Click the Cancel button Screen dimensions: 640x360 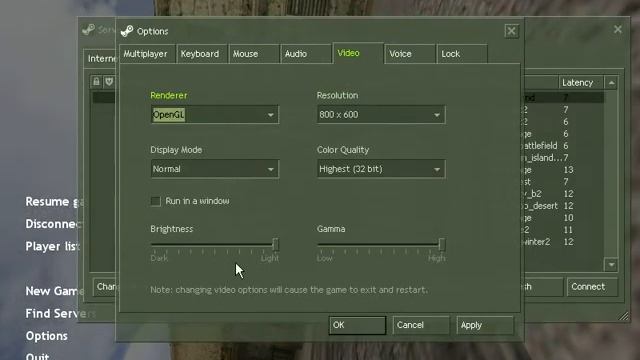[x=421, y=325]
